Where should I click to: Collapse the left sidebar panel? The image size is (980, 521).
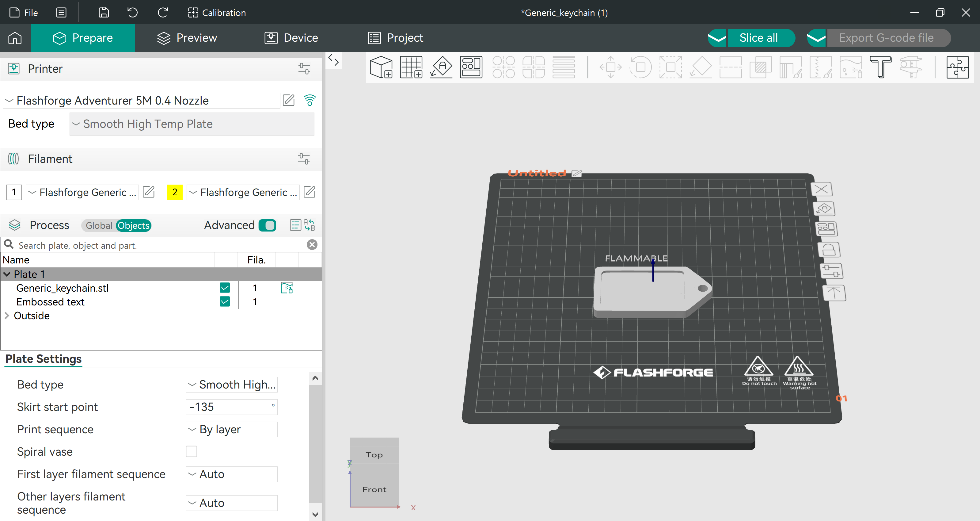[x=334, y=60]
